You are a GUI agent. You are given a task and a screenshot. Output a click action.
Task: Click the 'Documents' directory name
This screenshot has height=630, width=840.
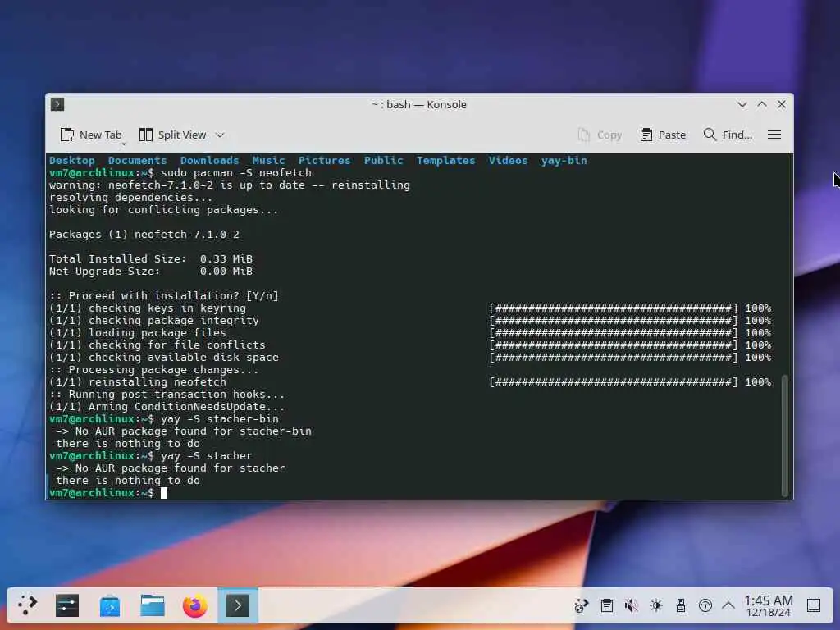point(137,160)
